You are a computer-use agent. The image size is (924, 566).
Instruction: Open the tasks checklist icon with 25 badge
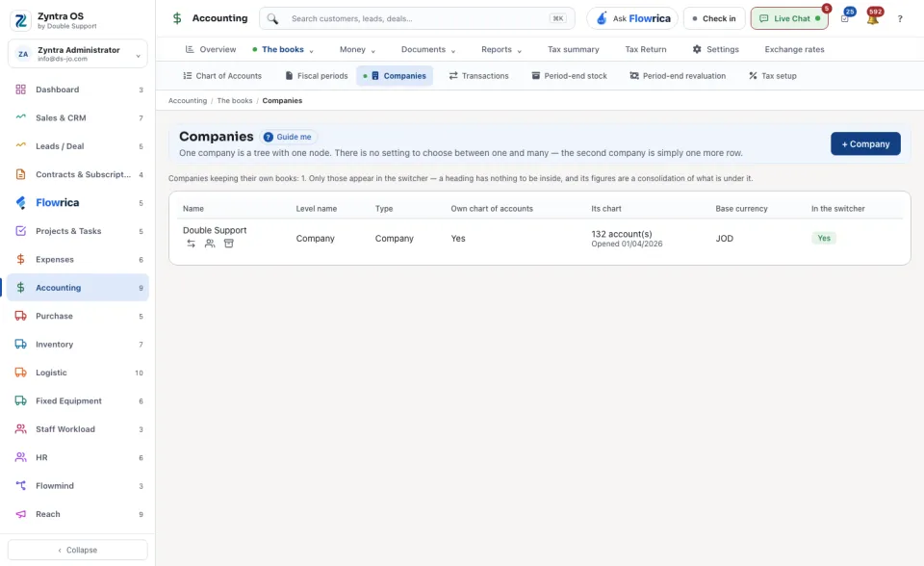click(845, 18)
